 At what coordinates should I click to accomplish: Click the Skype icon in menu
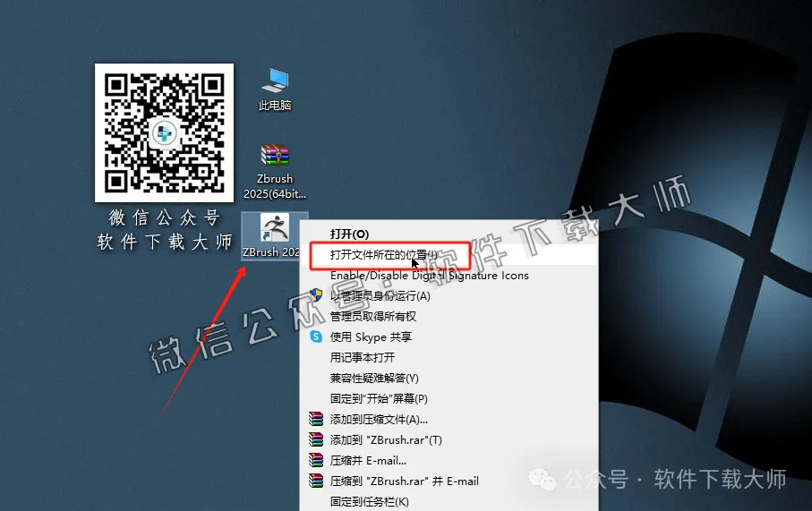pyautogui.click(x=316, y=337)
